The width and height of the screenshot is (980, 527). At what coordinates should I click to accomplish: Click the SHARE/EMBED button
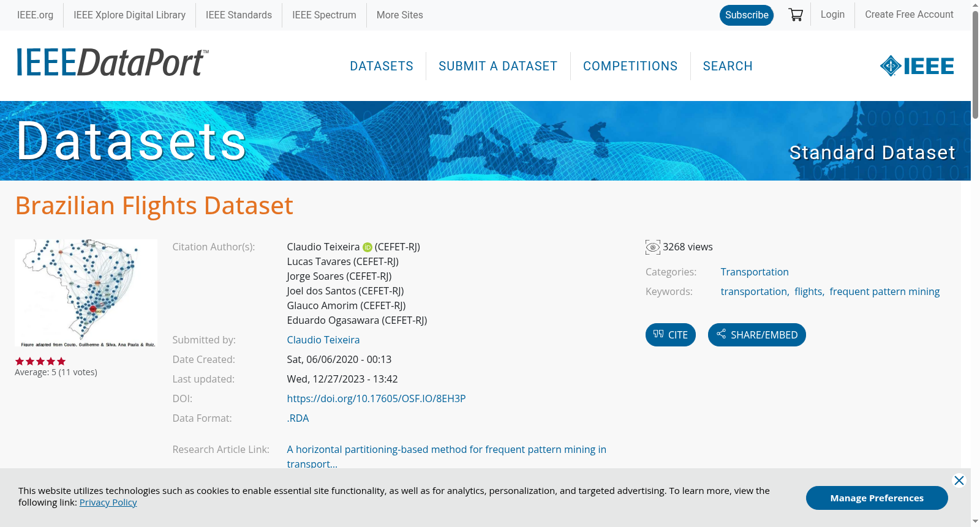(x=757, y=335)
